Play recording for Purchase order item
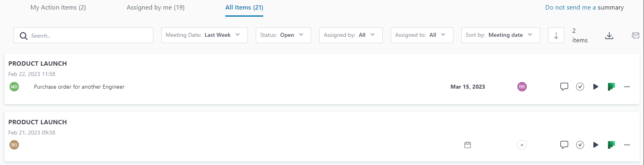The height and width of the screenshot is (165, 644). pos(595,87)
